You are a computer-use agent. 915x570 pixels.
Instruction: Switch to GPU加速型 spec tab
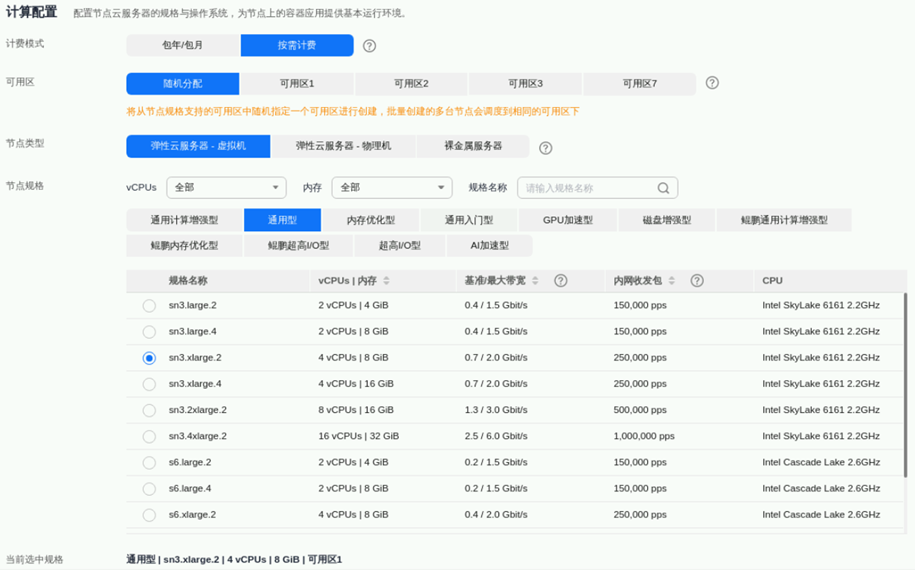[x=567, y=220]
